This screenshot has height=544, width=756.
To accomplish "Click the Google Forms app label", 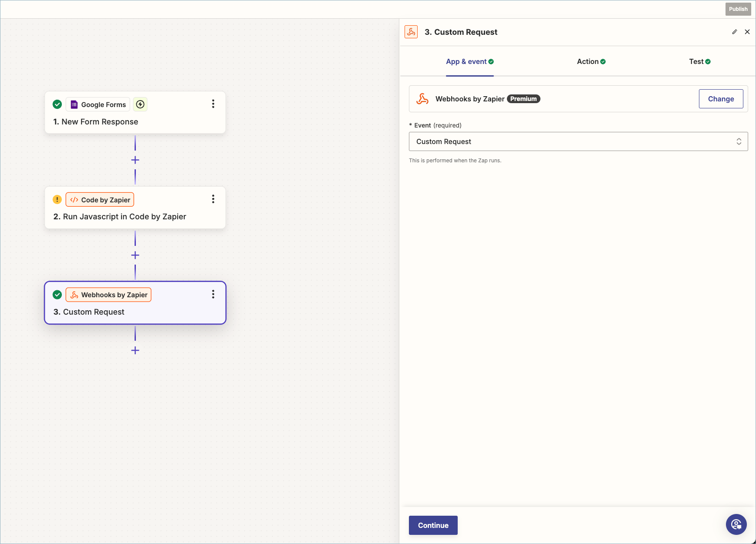I will point(98,104).
